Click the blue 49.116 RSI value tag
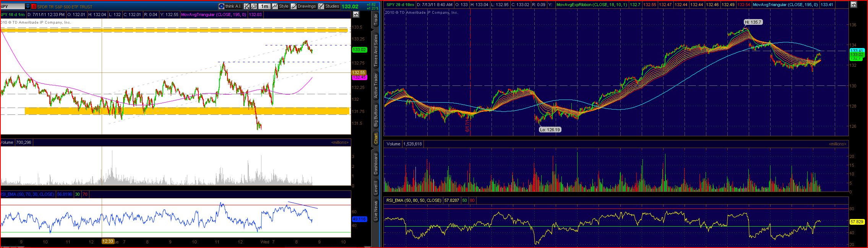Image resolution: width=868 pixels, height=248 pixels. pos(359,219)
